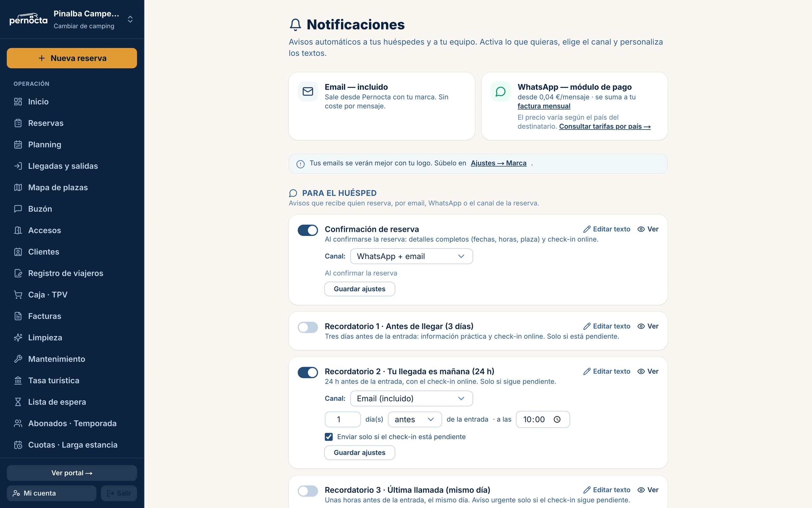
Task: Click the Salir logout button
Action: click(119, 493)
